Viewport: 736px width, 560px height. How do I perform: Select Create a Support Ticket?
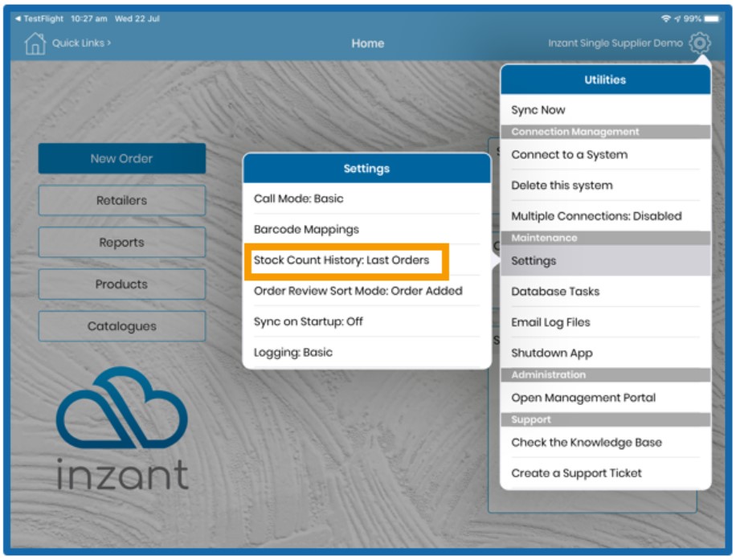click(x=606, y=473)
